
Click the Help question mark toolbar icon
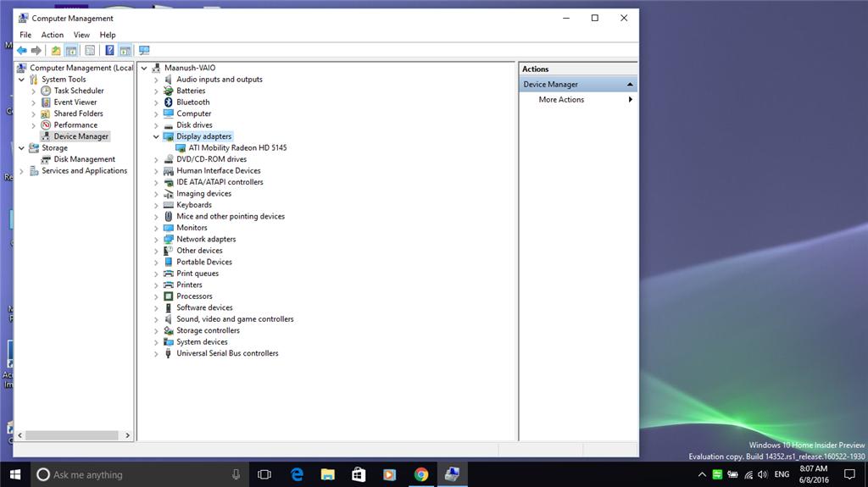click(x=109, y=50)
